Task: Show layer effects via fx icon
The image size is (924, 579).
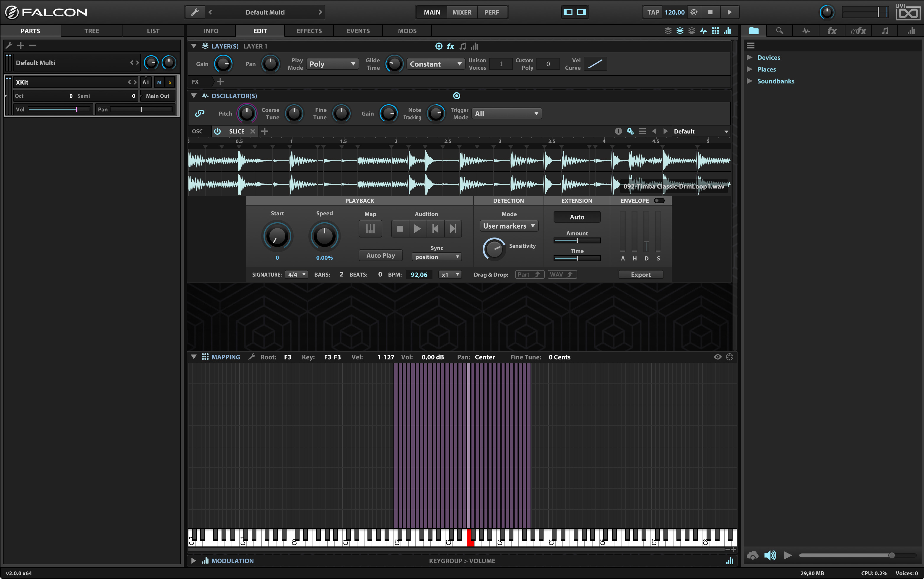Action: (451, 46)
